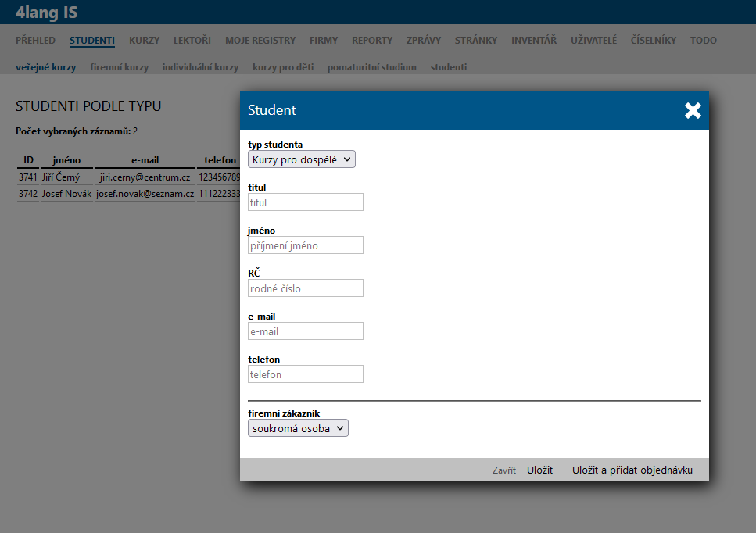Sort table by e-mail column header

click(145, 160)
